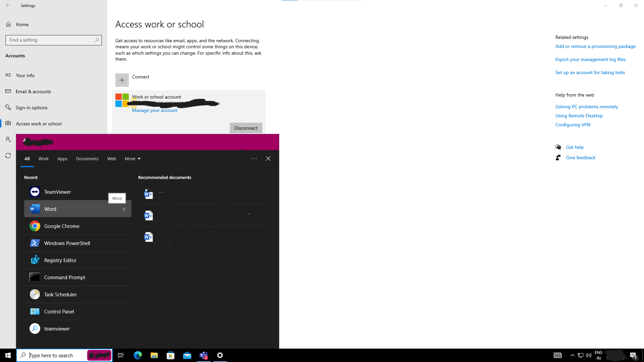Open Task Scheduler from Recent

click(x=77, y=294)
